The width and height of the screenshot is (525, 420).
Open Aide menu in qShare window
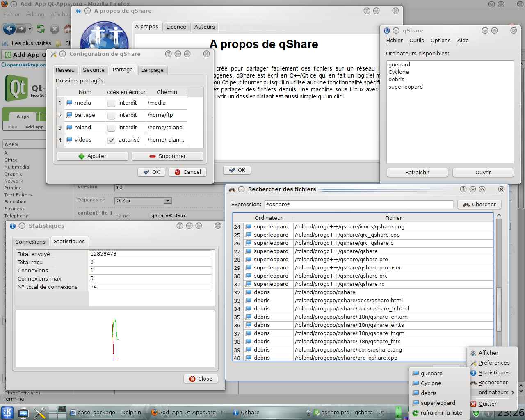(x=463, y=40)
